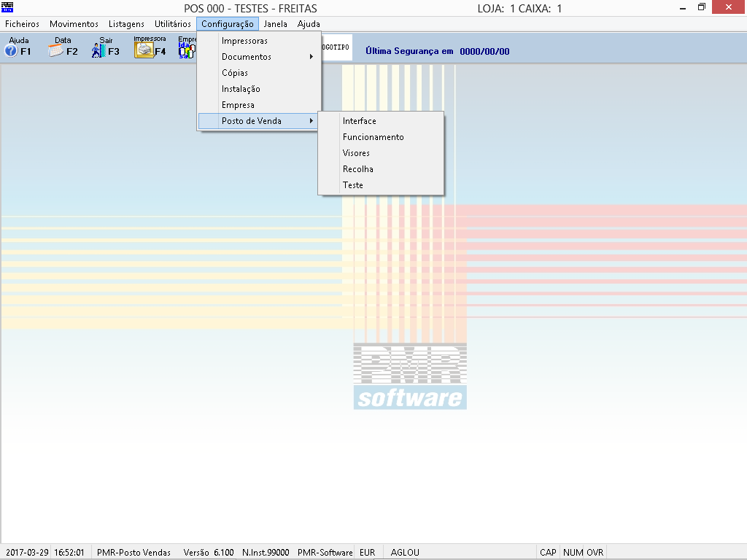The width and height of the screenshot is (747, 560).
Task: Choose the Interface submenu entry
Action: click(360, 121)
